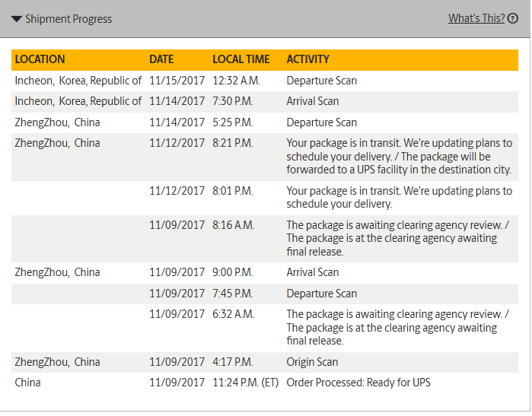The width and height of the screenshot is (532, 416).
Task: Click the 11:24 P.M. (ET) time cell
Action: (245, 383)
